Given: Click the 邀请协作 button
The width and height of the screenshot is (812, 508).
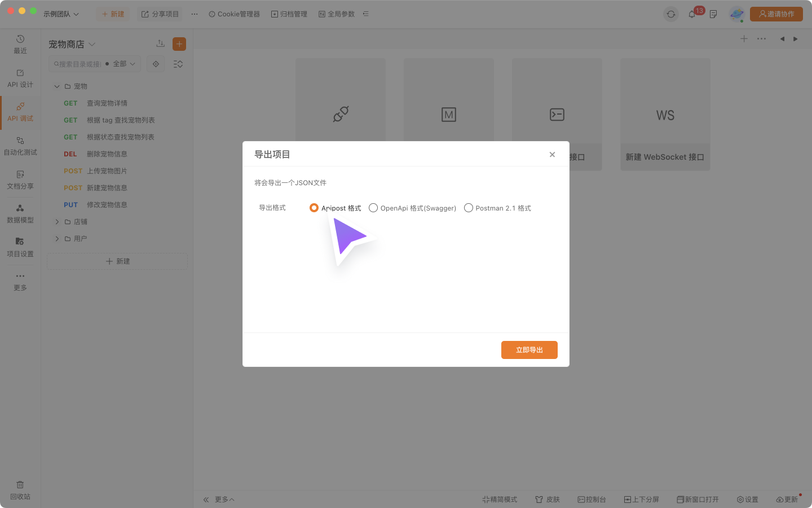Looking at the screenshot, I should 776,14.
